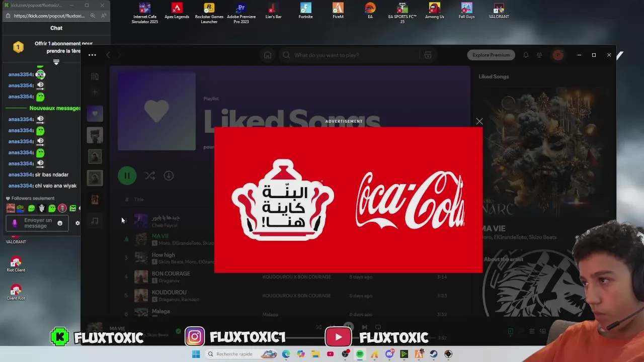Screen dimensions: 644x362
Task: Click Kick chat 'Envoyer un message' field
Action: [37, 223]
